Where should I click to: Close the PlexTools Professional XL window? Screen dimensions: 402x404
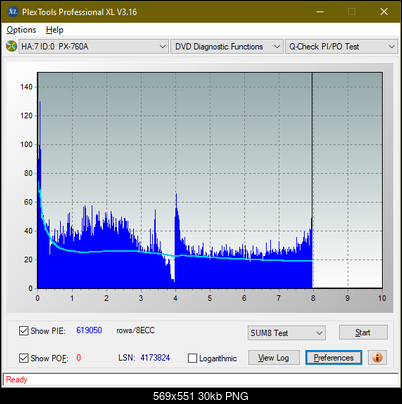[384, 12]
